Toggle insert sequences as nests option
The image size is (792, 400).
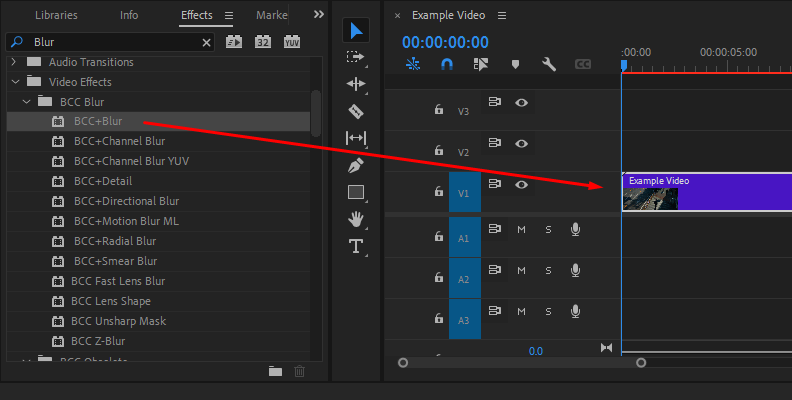pyautogui.click(x=413, y=64)
